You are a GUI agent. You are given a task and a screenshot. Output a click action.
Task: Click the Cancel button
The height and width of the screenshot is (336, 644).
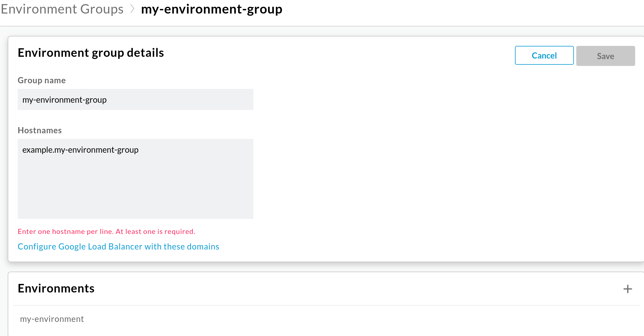click(x=544, y=56)
